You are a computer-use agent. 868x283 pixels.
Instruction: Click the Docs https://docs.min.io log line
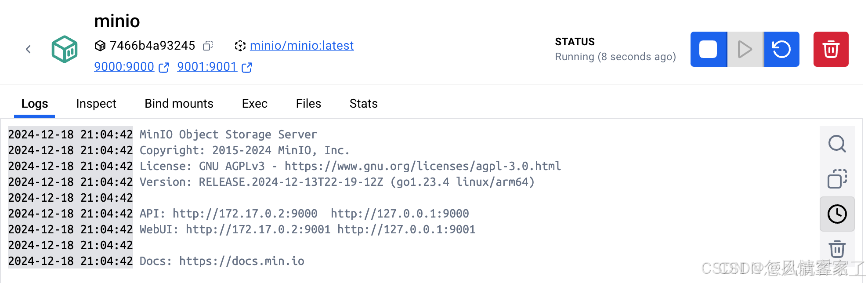[222, 261]
